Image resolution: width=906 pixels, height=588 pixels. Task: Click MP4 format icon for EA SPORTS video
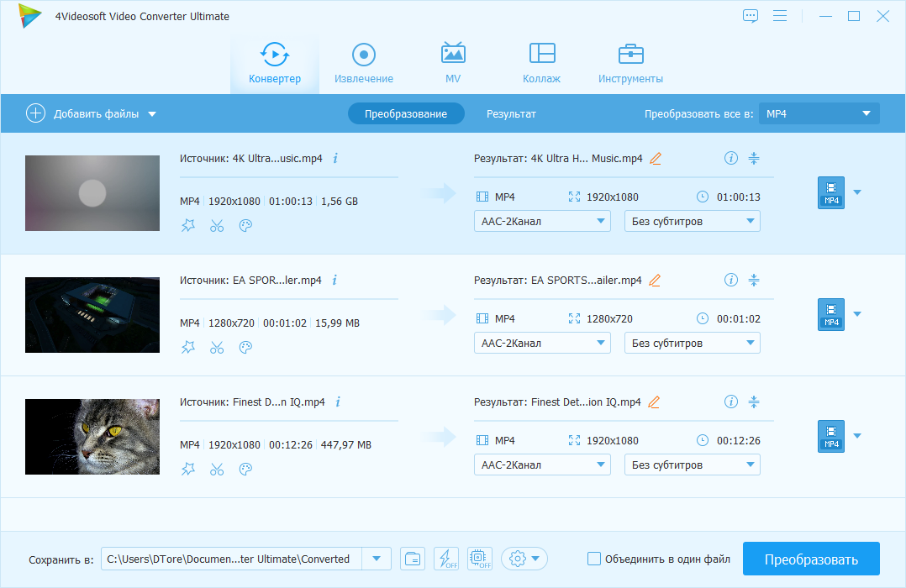[x=831, y=315]
